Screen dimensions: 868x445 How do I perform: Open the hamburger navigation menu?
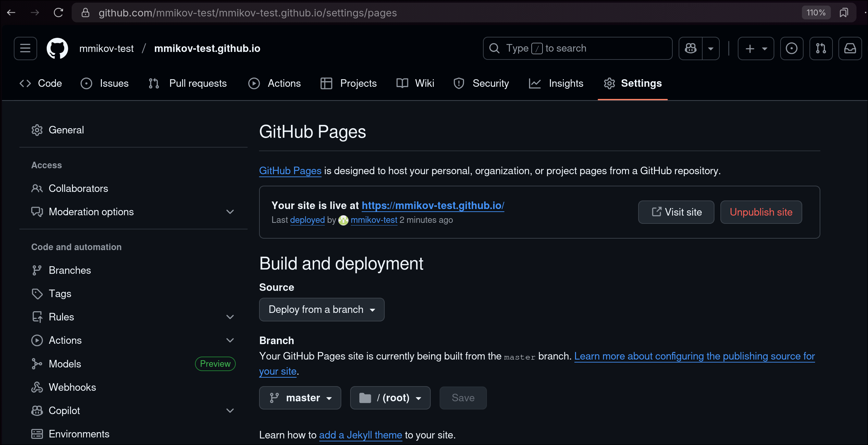point(25,49)
